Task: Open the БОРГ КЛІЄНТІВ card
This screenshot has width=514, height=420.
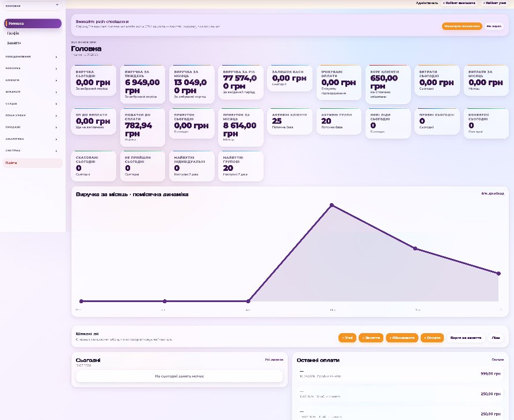Action: click(x=388, y=84)
